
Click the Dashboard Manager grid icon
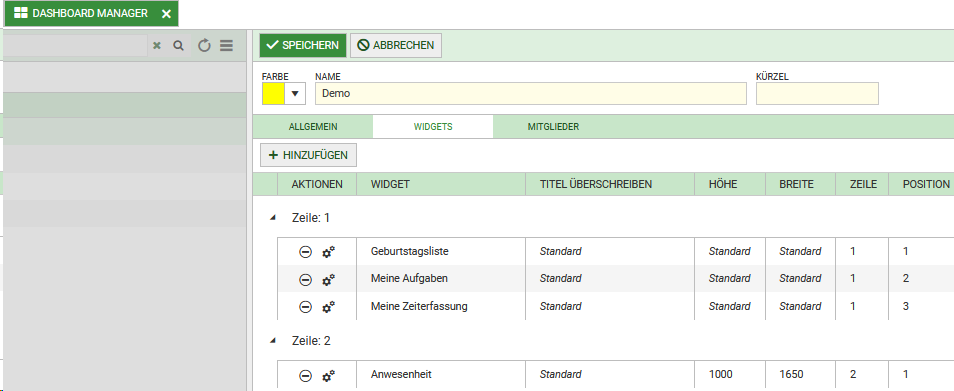(21, 13)
